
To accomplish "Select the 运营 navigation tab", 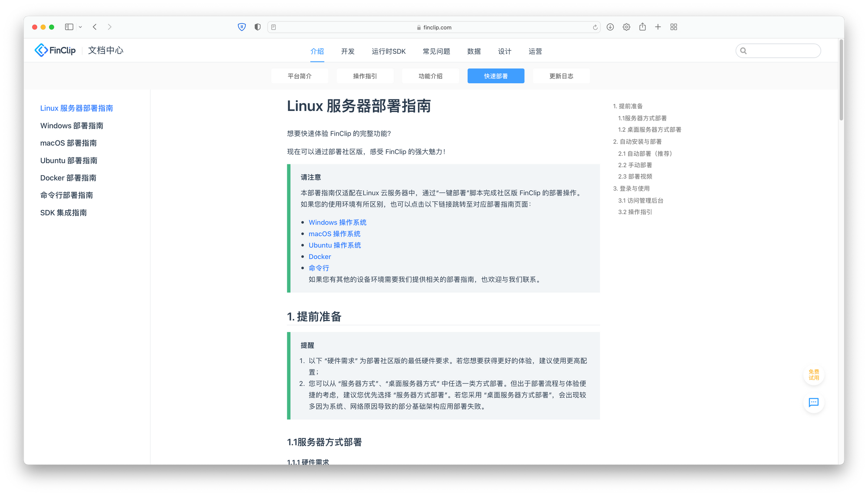I will pos(535,51).
